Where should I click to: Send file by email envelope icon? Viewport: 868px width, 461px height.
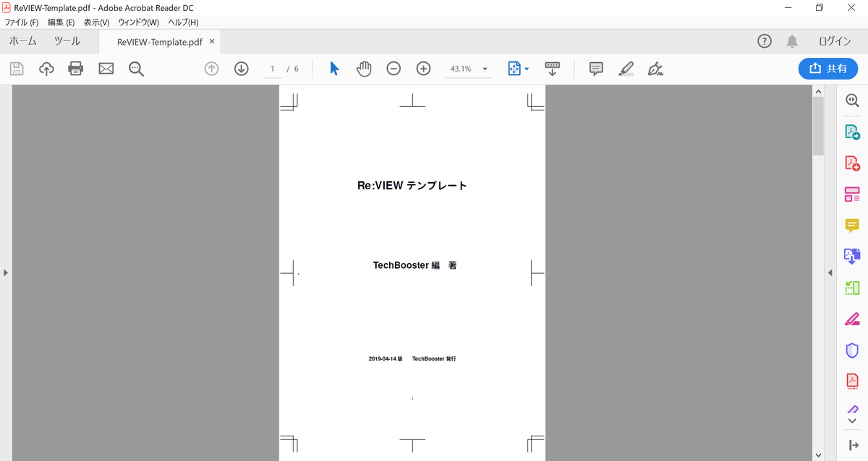pos(106,69)
